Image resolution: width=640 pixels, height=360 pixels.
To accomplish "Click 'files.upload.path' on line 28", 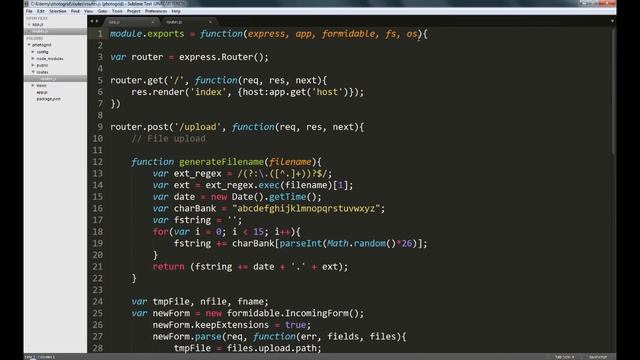I will point(272,348).
